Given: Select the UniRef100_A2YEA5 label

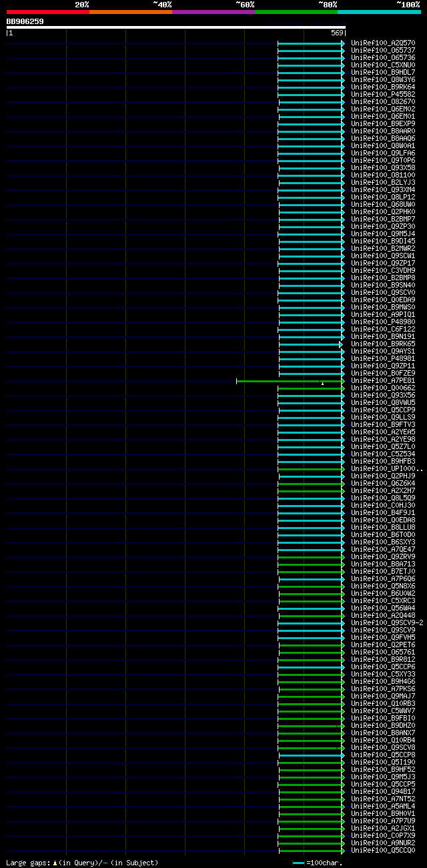Looking at the screenshot, I should click(x=383, y=432).
